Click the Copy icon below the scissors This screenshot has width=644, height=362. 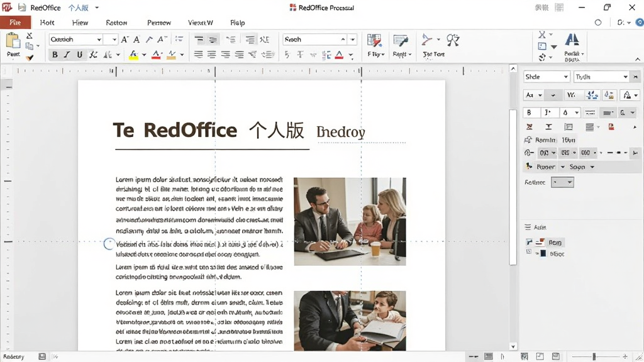click(29, 46)
